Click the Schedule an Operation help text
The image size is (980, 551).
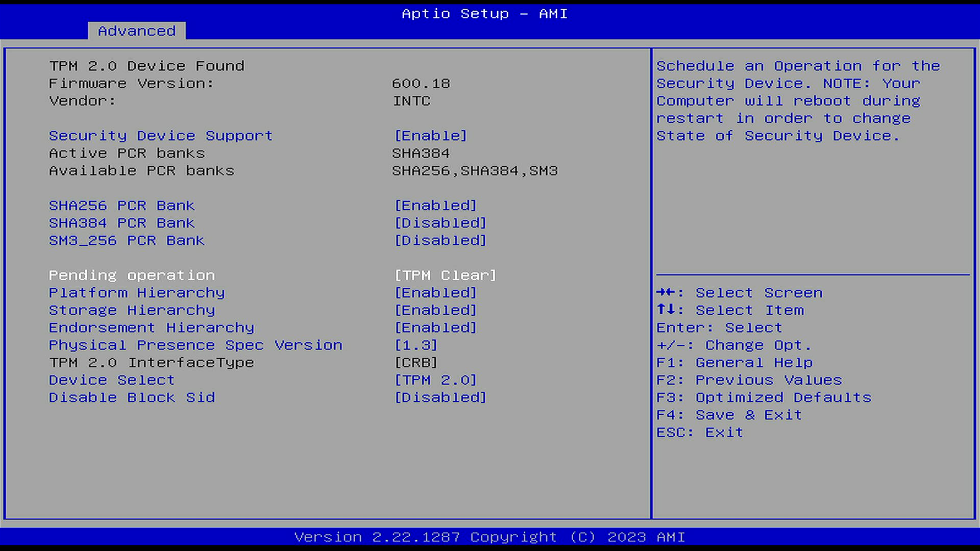(798, 101)
